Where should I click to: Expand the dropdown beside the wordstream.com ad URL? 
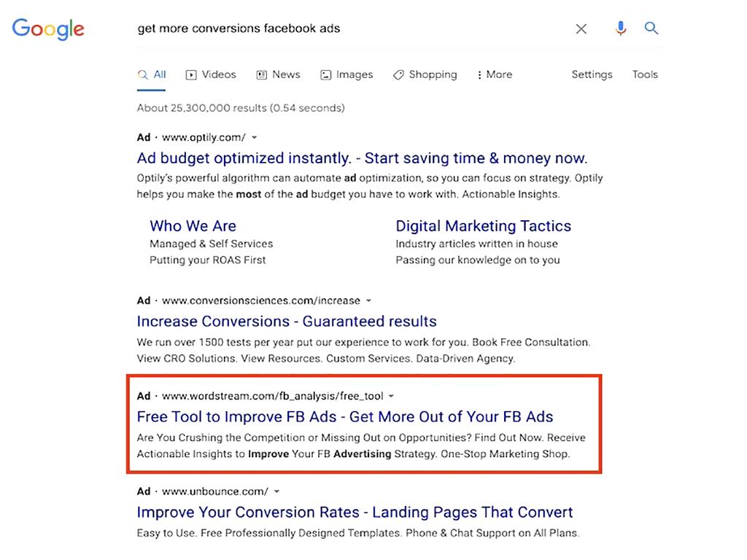[x=392, y=396]
